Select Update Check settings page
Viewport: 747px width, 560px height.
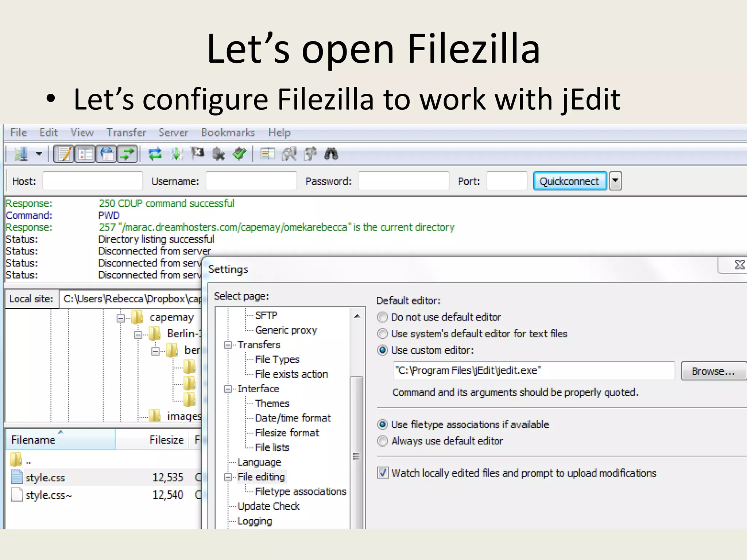click(x=269, y=506)
